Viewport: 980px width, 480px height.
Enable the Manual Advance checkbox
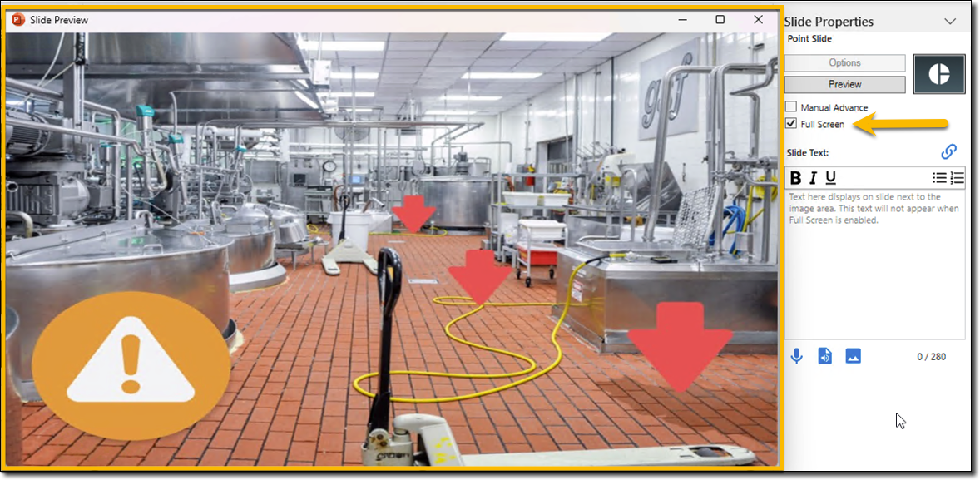click(791, 107)
